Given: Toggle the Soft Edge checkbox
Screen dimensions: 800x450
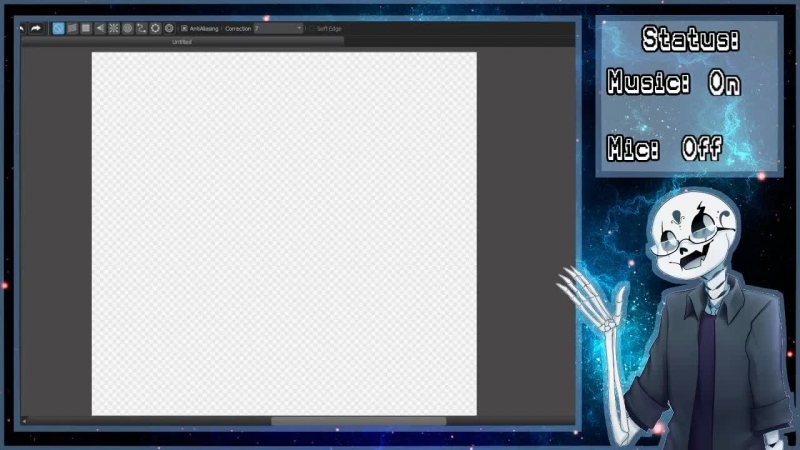Looking at the screenshot, I should pyautogui.click(x=312, y=29).
